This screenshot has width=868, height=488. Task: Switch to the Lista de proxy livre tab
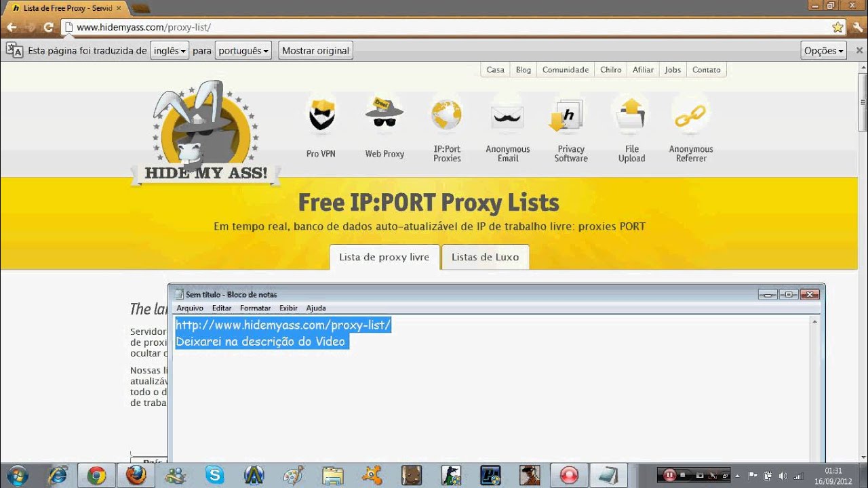point(384,258)
